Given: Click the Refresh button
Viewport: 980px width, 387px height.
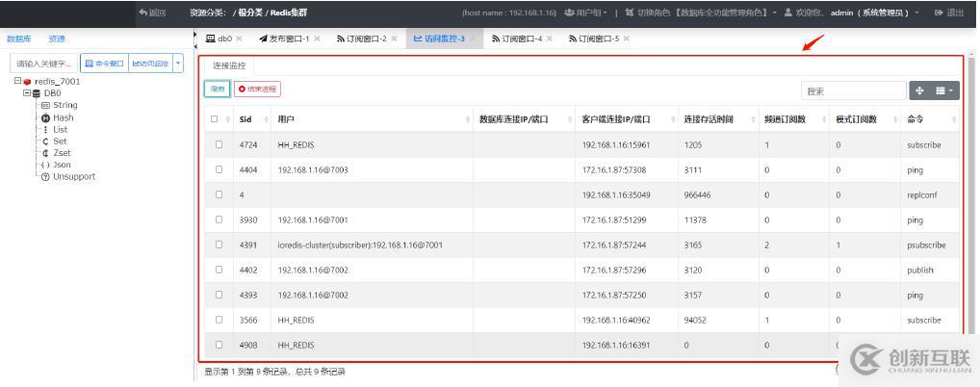Looking at the screenshot, I should tap(218, 90).
